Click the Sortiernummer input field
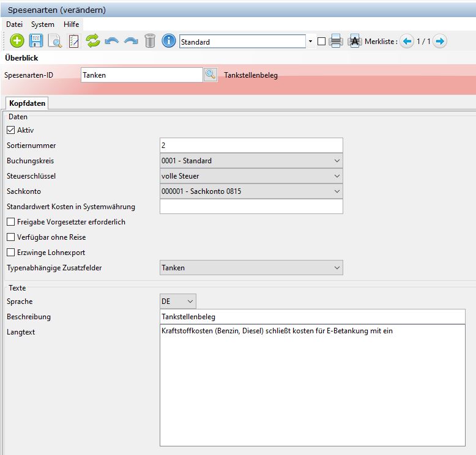This screenshot has width=476, height=455. [250, 146]
